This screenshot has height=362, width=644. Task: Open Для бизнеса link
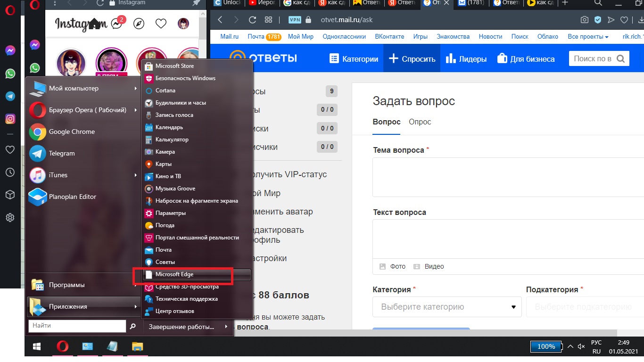pyautogui.click(x=526, y=59)
